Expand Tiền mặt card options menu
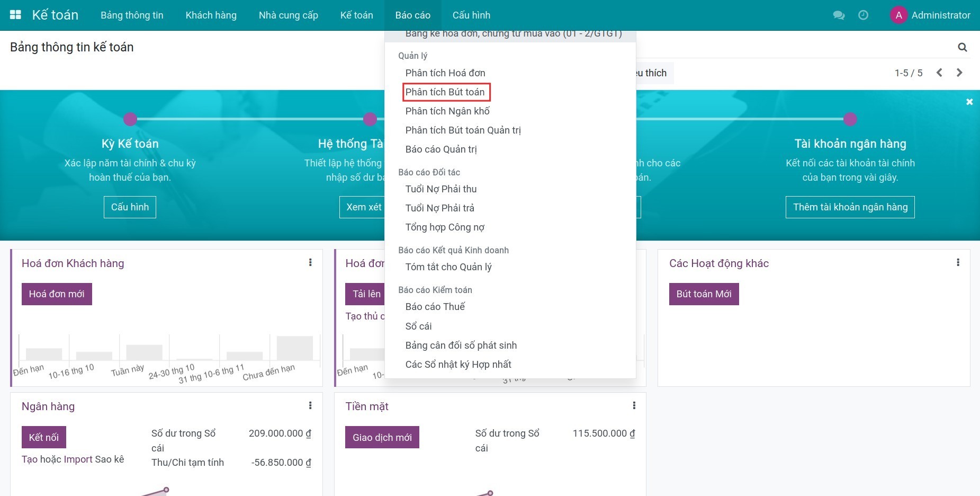980x496 pixels. click(x=634, y=405)
